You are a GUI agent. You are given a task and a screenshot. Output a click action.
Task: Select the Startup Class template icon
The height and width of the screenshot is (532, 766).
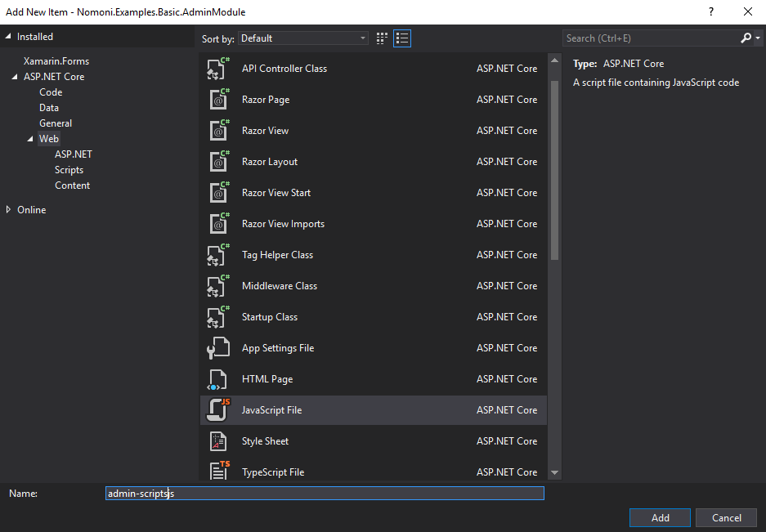(217, 316)
